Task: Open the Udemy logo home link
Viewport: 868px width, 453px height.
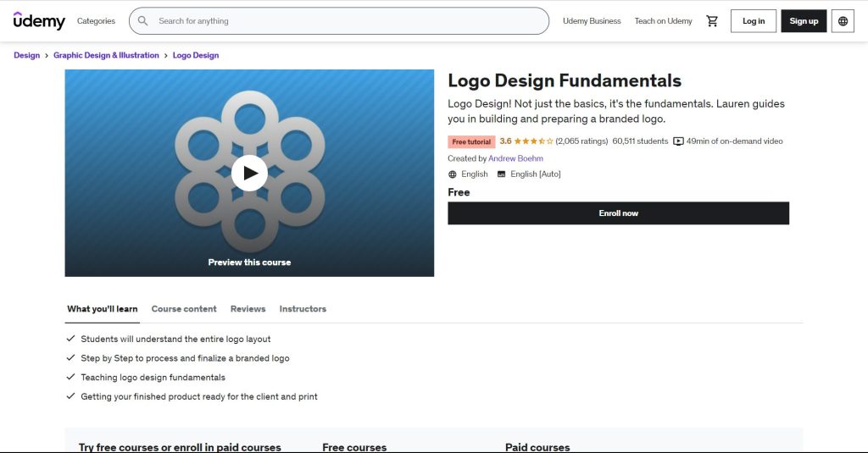Action: [39, 21]
